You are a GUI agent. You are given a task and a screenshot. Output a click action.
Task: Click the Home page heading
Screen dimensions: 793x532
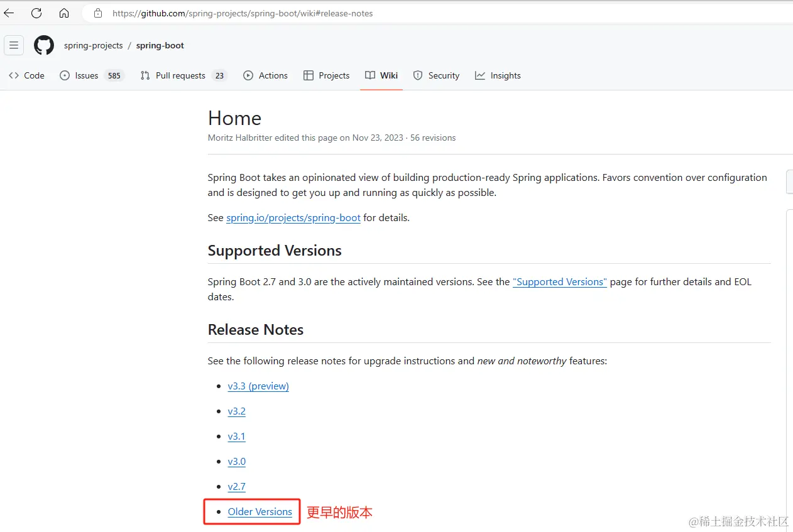click(234, 118)
